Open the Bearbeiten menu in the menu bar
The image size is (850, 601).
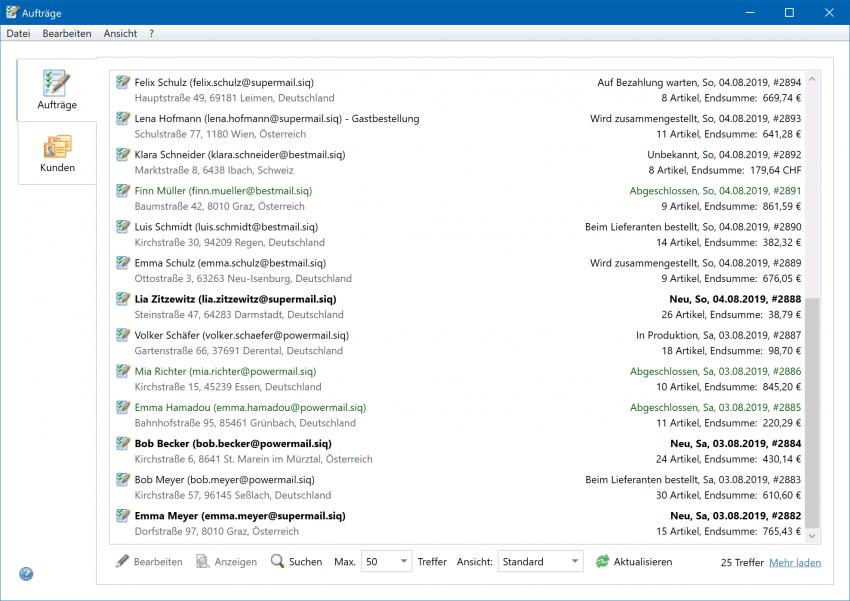[67, 33]
